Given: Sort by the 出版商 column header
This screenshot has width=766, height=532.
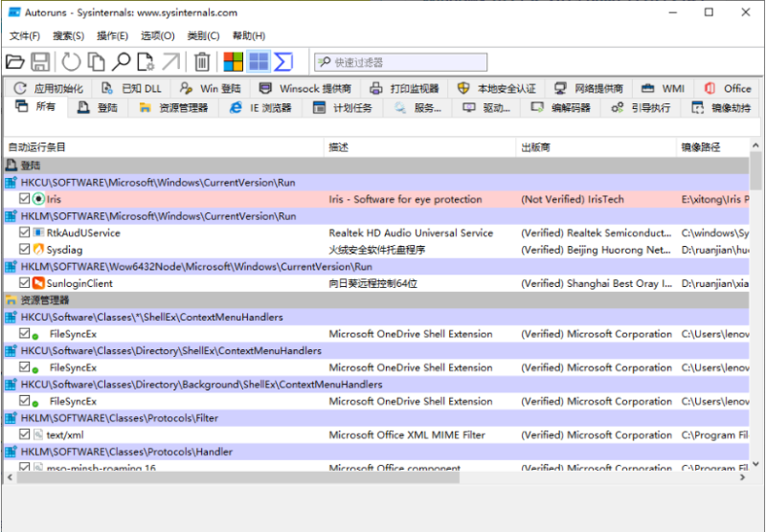Looking at the screenshot, I should [x=596, y=147].
